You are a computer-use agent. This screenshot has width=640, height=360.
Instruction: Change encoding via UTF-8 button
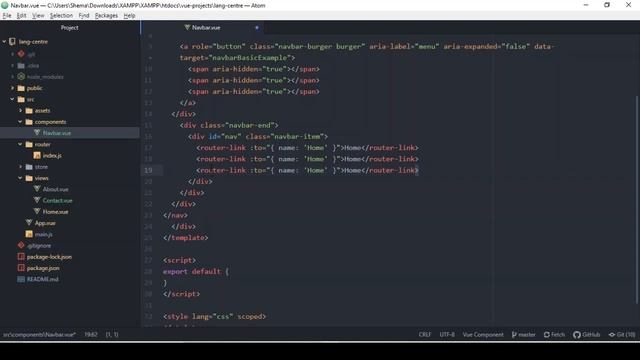click(447, 334)
